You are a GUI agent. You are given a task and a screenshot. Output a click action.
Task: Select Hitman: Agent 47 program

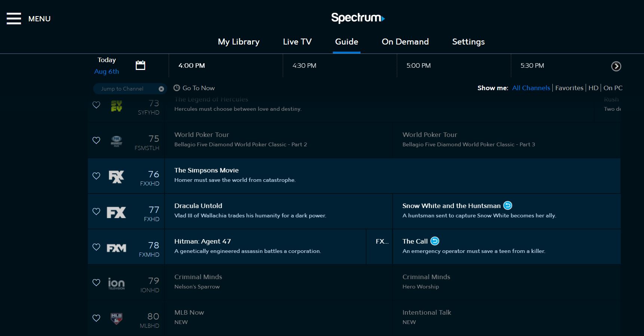click(265, 247)
